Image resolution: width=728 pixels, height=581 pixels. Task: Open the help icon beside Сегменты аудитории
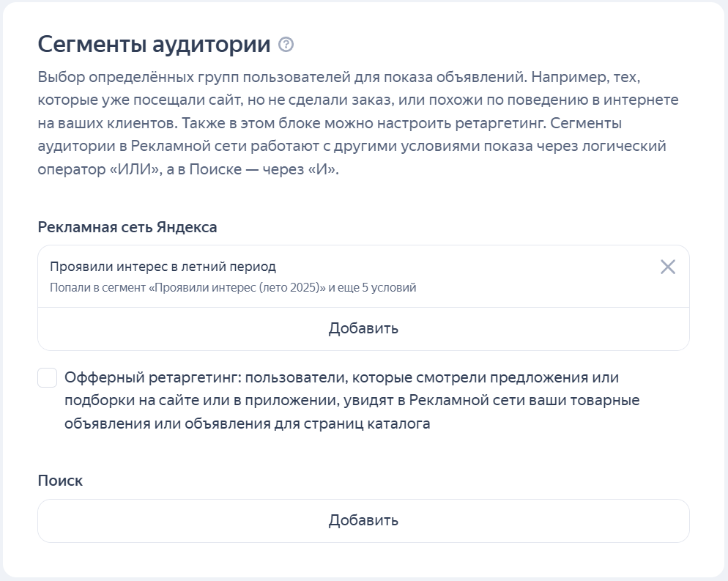point(286,45)
